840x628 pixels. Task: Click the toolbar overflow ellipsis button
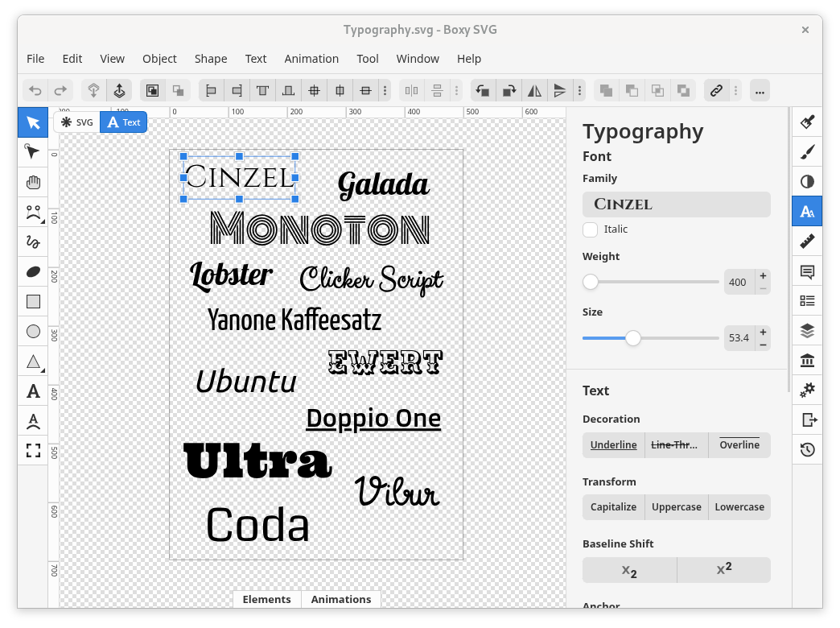point(760,91)
